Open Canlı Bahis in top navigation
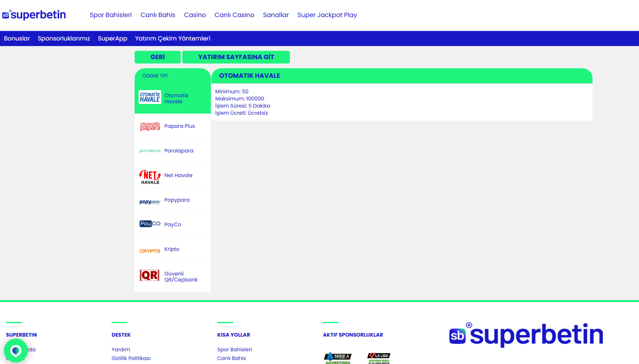Viewport: 639px width, 364px height. click(158, 15)
